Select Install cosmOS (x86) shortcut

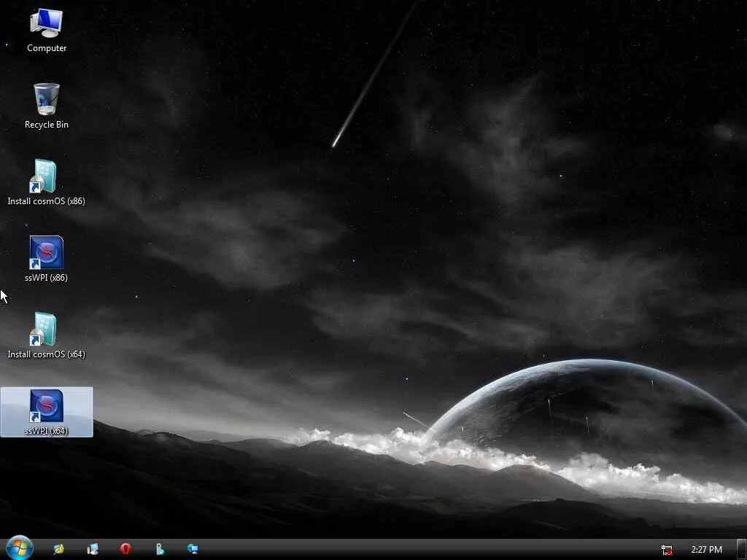tap(46, 182)
